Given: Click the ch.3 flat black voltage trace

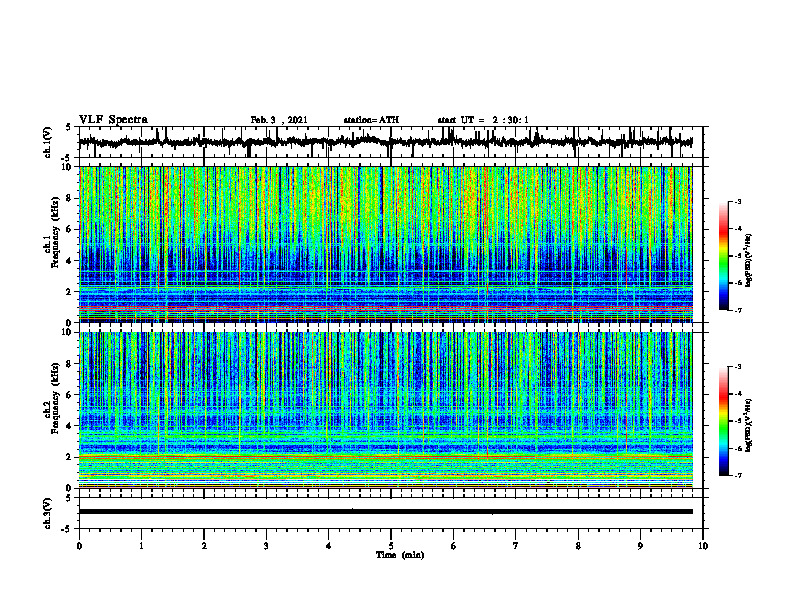Looking at the screenshot, I should 385,512.
